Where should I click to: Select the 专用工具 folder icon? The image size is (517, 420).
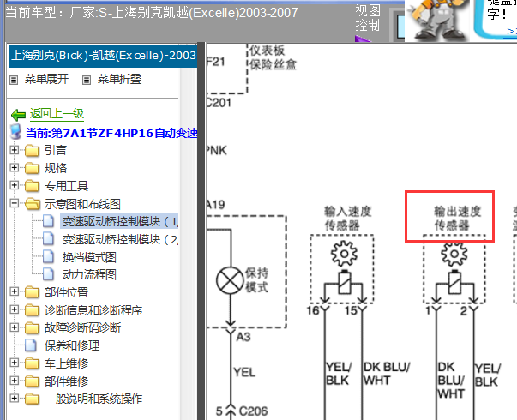click(x=32, y=186)
